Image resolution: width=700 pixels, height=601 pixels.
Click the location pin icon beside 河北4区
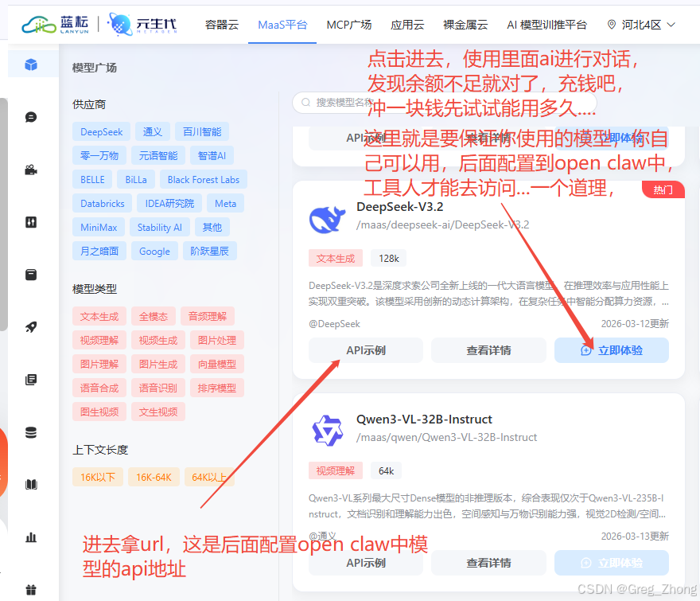612,25
